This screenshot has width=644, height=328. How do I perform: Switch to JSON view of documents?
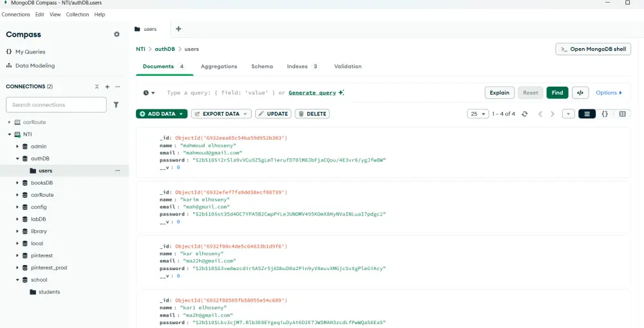605,114
